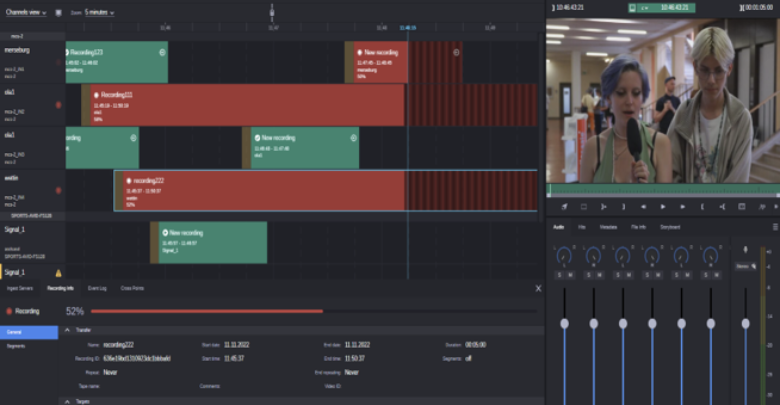Click the warning triangle icon on Signal_1 channel
The height and width of the screenshot is (405, 780).
pos(58,272)
